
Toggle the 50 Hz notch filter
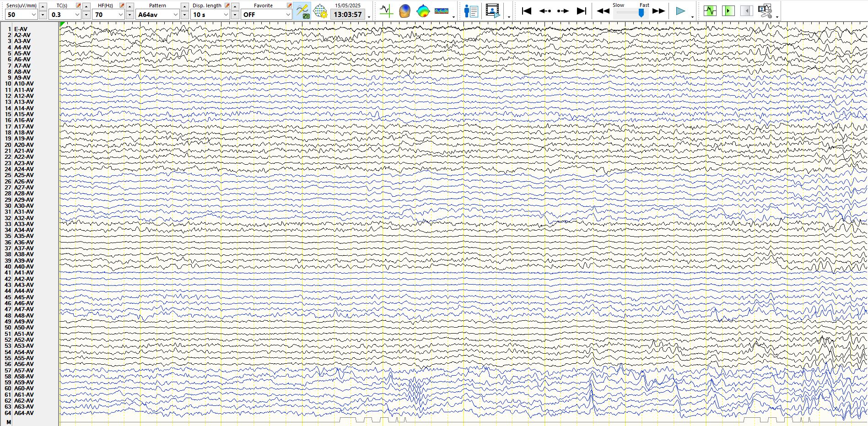coord(302,11)
